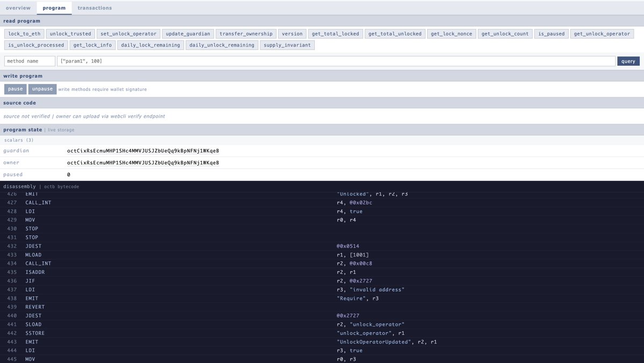Select the owner address value
Image resolution: width=644 pixels, height=363 pixels.
[143, 163]
